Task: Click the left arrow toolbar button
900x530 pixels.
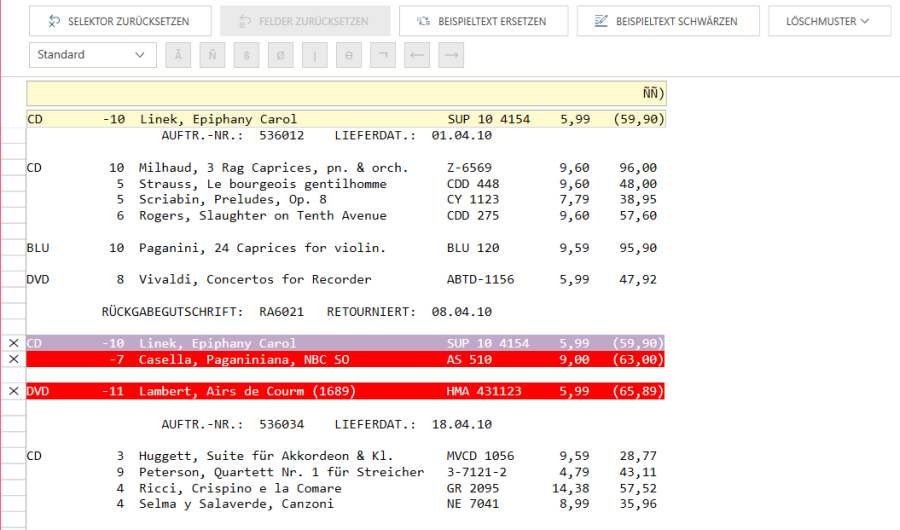Action: pos(417,55)
